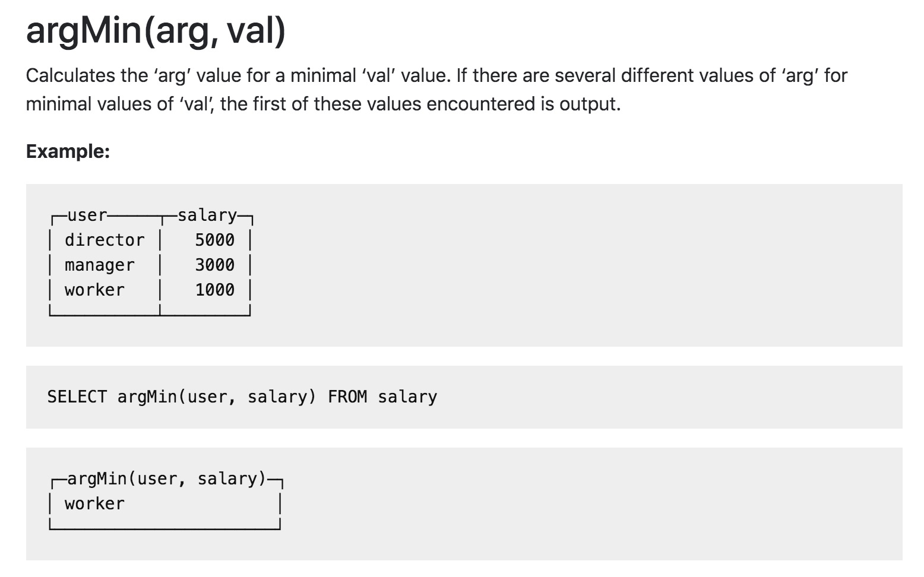Click the SELECT keyword in the query
The height and width of the screenshot is (577, 924).
coord(77,397)
